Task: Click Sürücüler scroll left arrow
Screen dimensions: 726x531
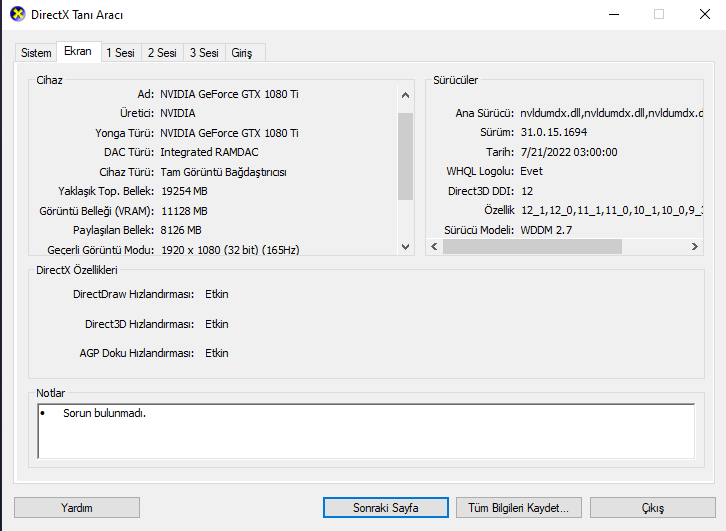Action: [x=434, y=247]
